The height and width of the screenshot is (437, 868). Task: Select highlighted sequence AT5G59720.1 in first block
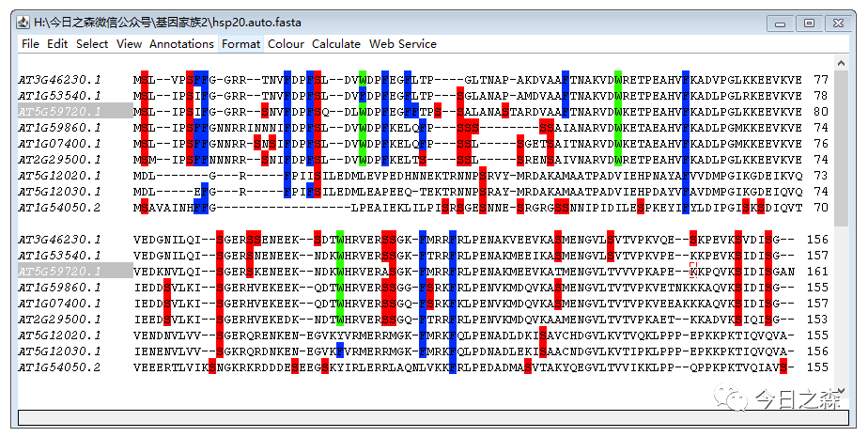[x=60, y=112]
